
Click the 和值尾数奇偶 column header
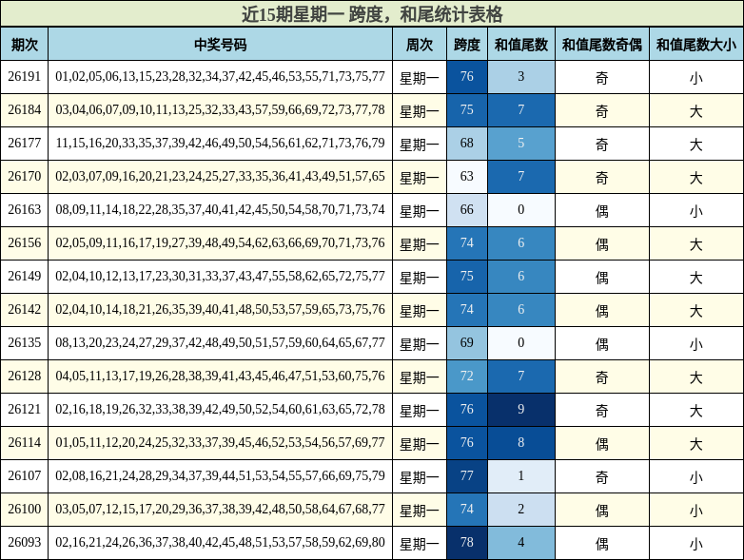click(601, 44)
